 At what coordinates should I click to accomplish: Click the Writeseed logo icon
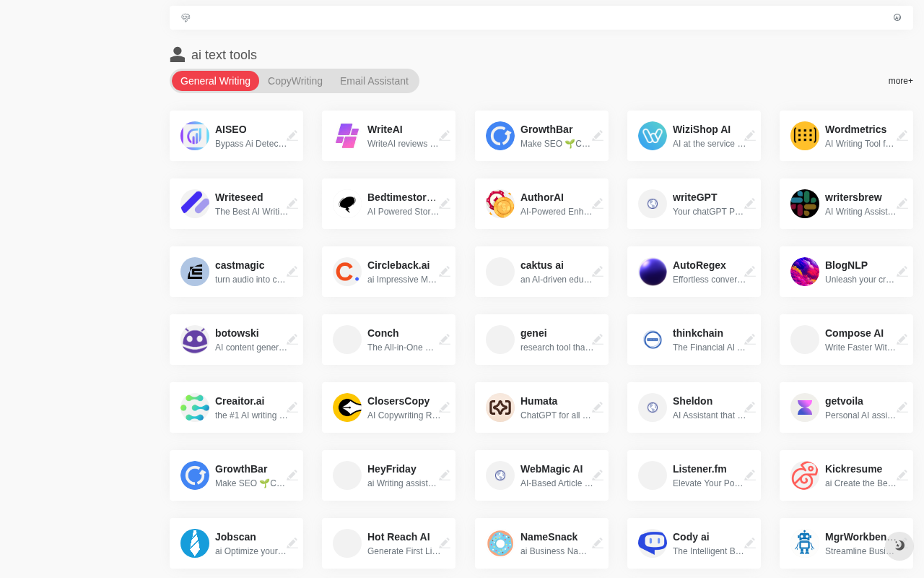pyautogui.click(x=195, y=204)
